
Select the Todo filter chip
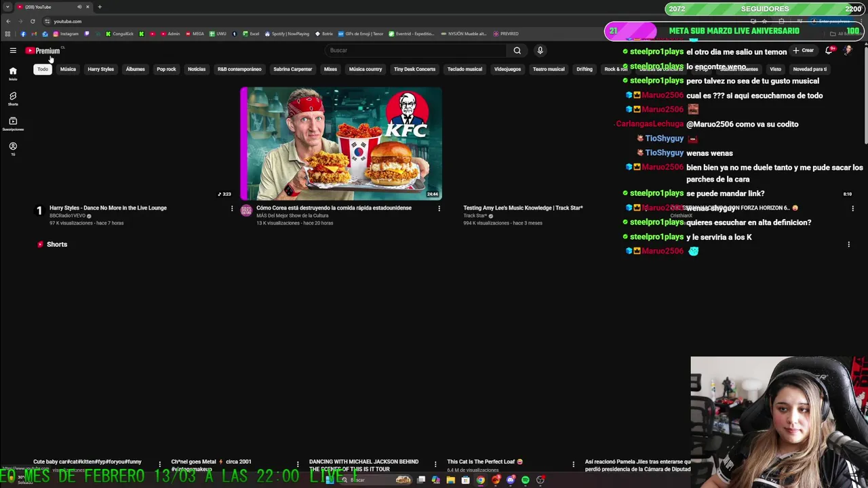pos(43,69)
